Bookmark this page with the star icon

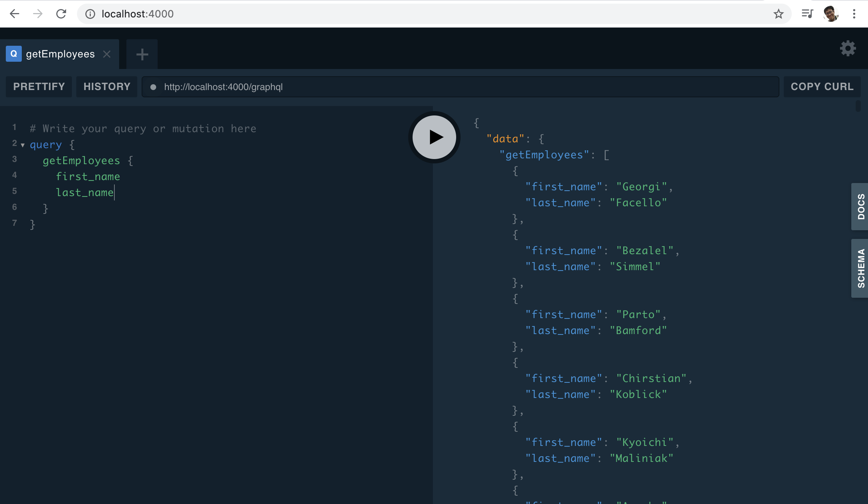tap(778, 14)
